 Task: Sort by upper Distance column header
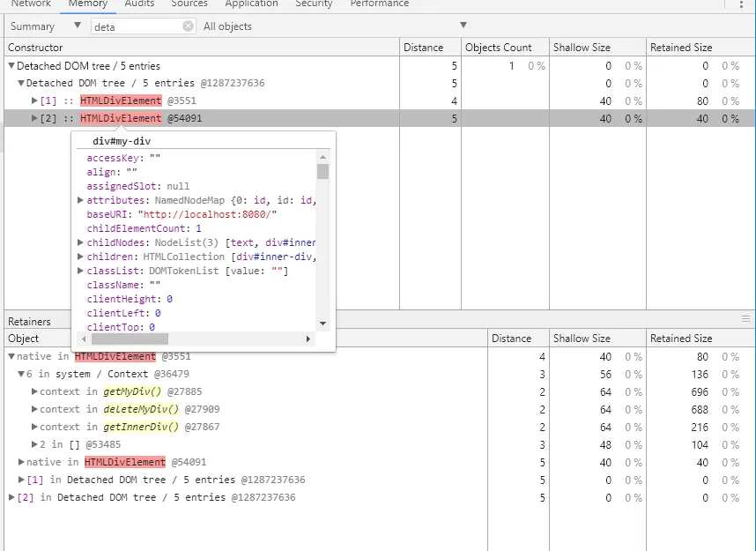click(430, 48)
